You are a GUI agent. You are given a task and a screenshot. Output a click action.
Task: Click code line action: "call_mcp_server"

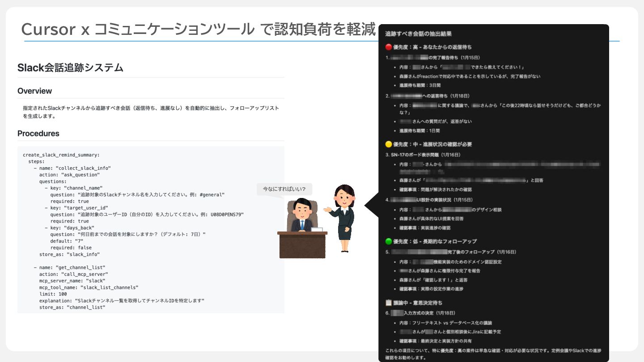(x=73, y=274)
